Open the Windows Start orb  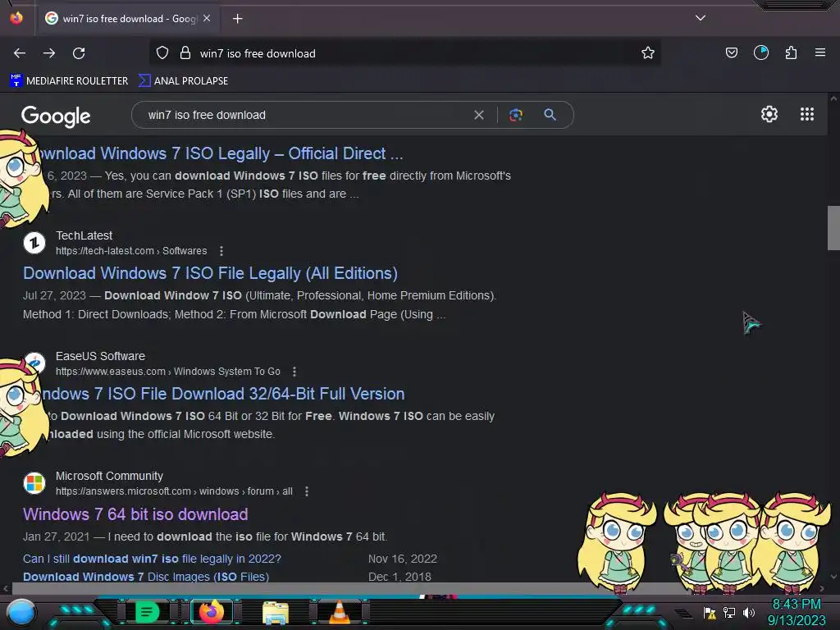click(21, 612)
